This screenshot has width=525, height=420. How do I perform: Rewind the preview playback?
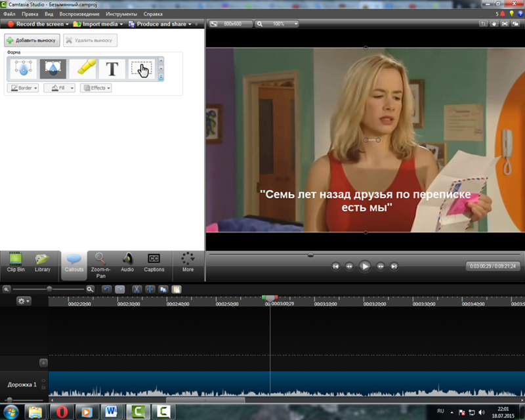pyautogui.click(x=349, y=266)
